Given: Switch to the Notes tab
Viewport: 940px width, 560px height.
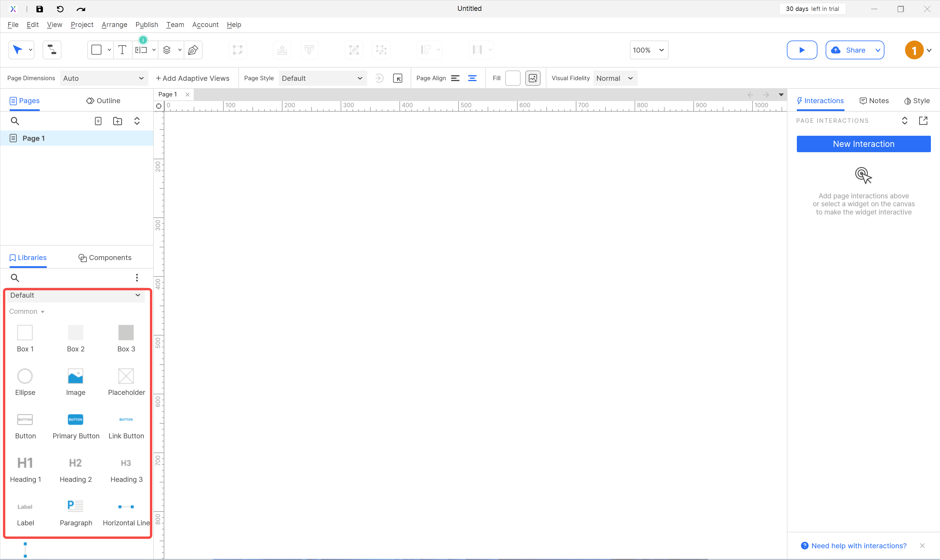Looking at the screenshot, I should (874, 101).
